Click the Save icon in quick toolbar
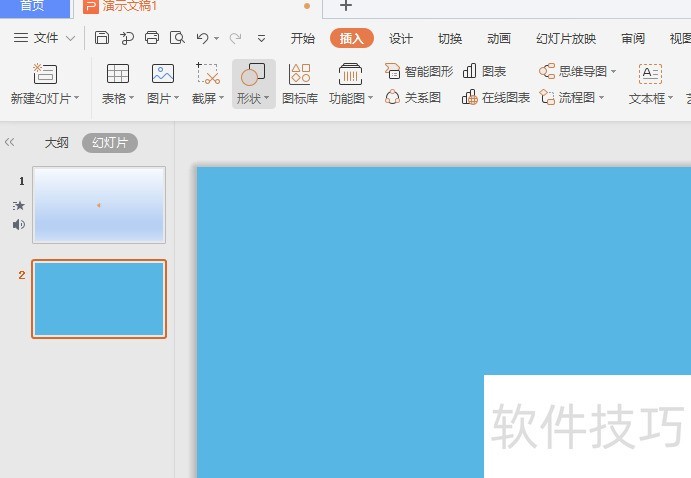The height and width of the screenshot is (478, 691). pyautogui.click(x=102, y=38)
